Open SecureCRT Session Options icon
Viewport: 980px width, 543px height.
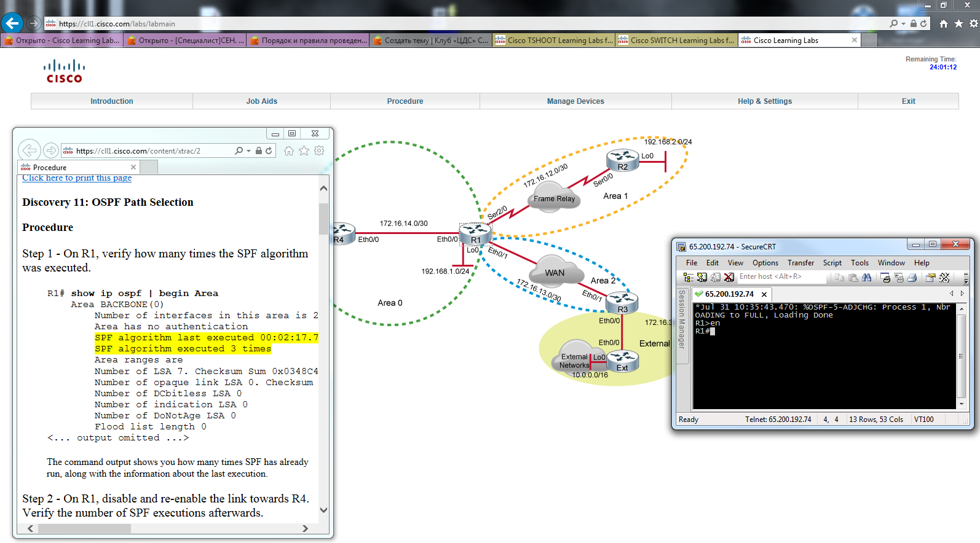931,278
